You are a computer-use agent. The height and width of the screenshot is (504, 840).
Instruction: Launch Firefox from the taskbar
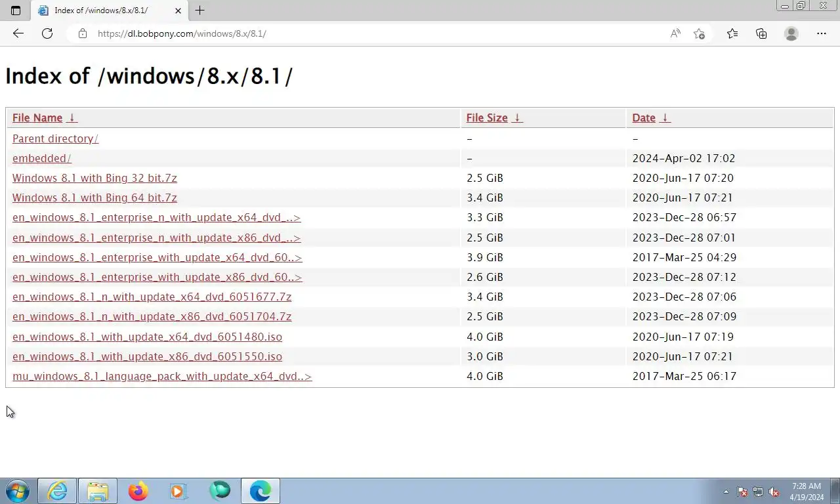(138, 491)
